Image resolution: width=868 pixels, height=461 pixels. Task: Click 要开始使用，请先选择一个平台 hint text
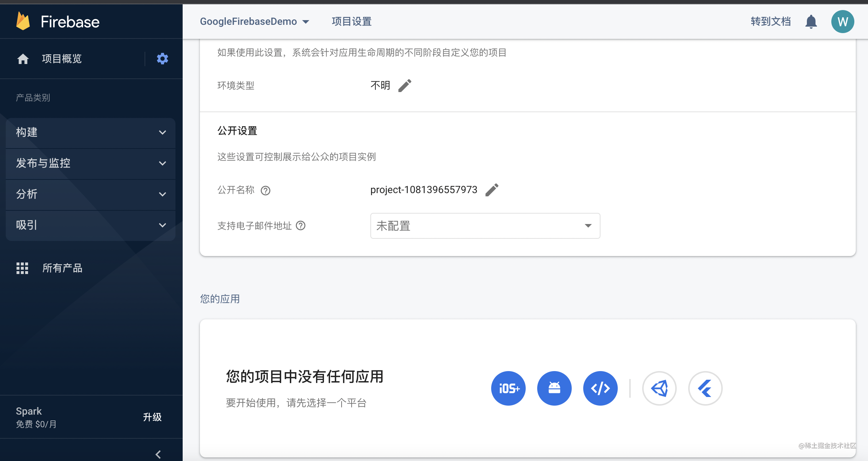click(296, 403)
